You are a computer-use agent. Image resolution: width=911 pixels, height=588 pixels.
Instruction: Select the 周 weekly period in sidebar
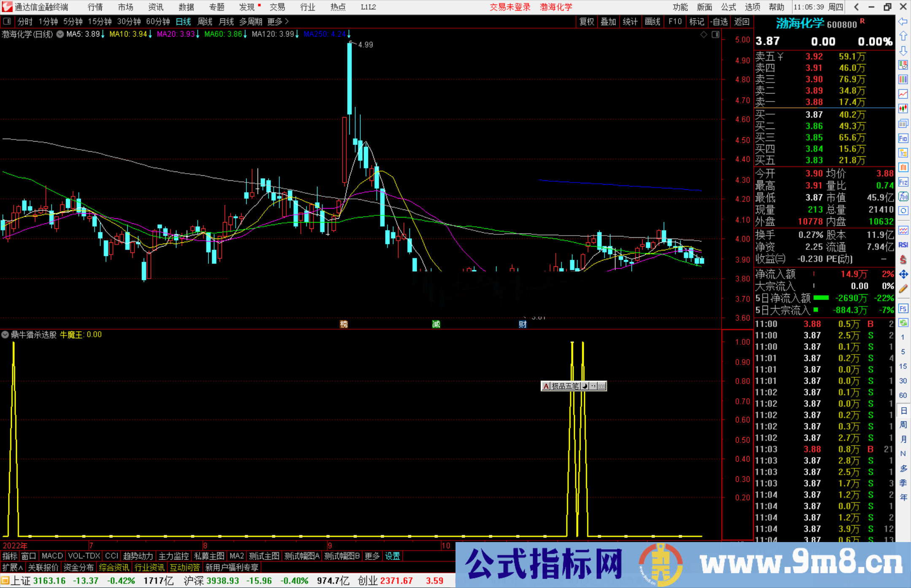click(x=903, y=424)
